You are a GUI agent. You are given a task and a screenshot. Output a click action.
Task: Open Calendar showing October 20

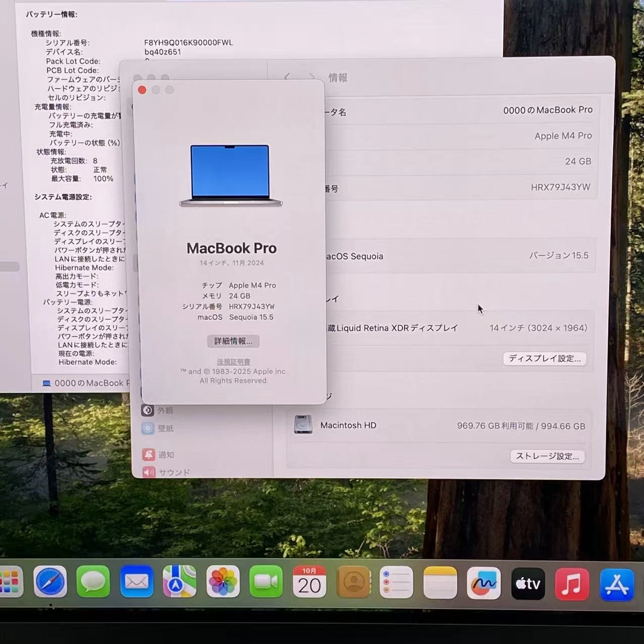tap(309, 582)
